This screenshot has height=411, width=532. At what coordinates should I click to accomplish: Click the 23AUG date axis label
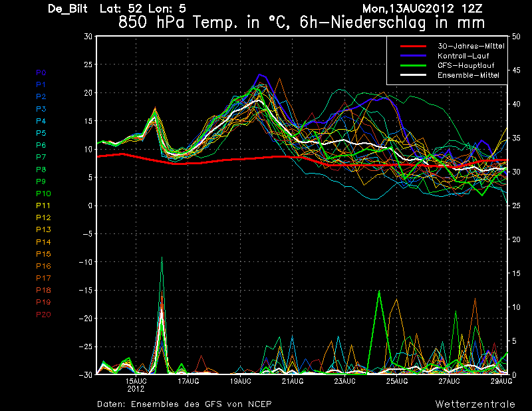tap(344, 381)
